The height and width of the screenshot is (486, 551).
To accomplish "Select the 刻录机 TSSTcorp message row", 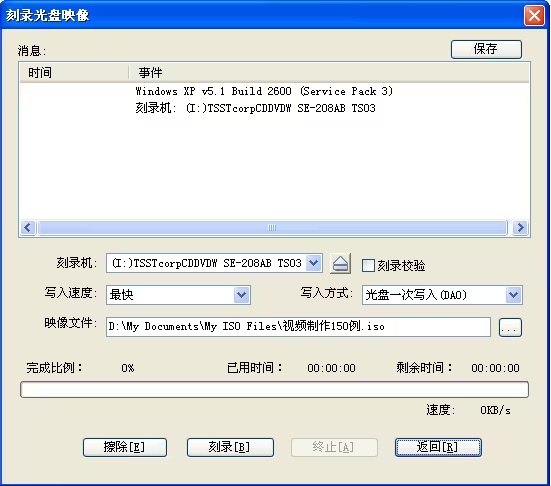I will (274, 108).
